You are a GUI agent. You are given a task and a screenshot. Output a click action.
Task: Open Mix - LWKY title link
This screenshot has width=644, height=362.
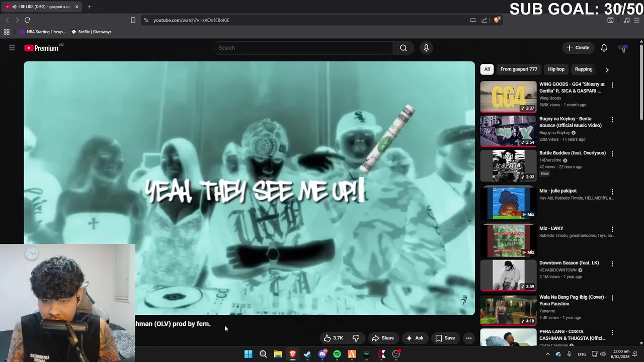[551, 228]
